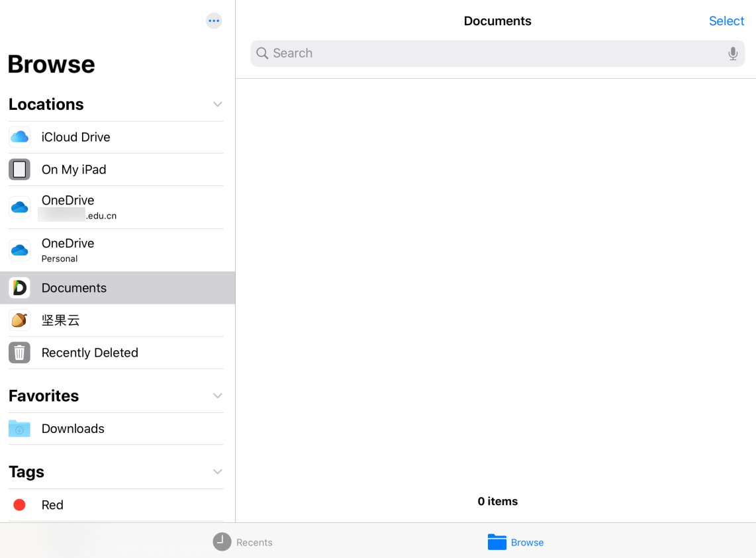Open the iCloud Drive location
The image size is (756, 558).
(75, 137)
